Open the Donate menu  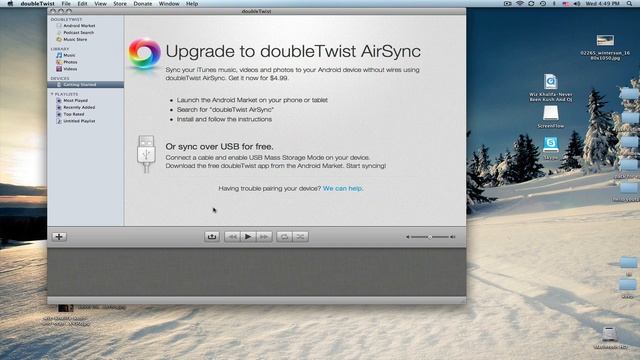click(x=143, y=4)
